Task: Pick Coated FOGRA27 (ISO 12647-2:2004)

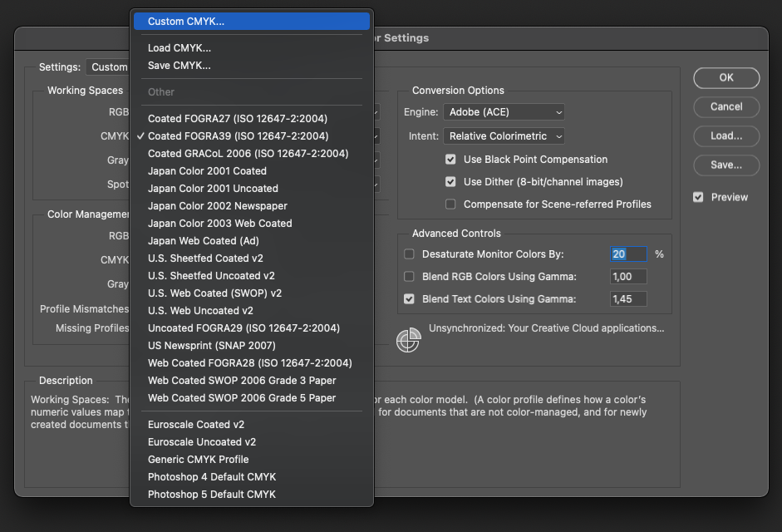Action: (252, 118)
